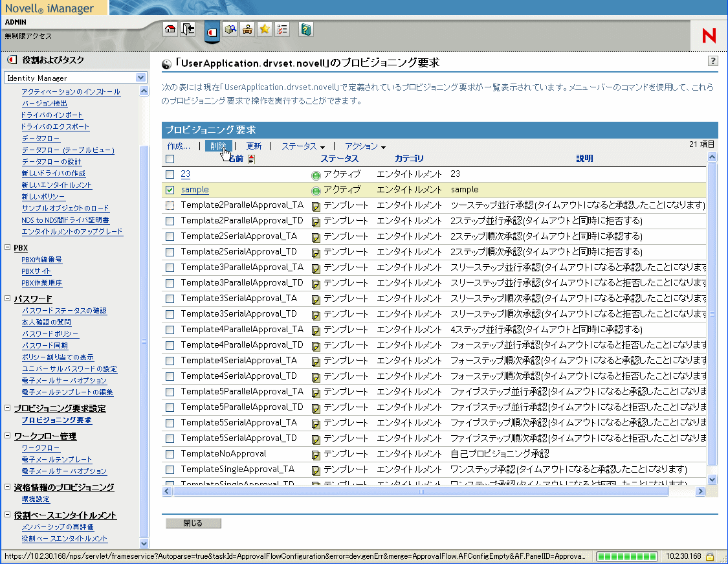This screenshot has width=728, height=564.
Task: Open the Configure icon (desk with person)
Action: click(x=247, y=30)
